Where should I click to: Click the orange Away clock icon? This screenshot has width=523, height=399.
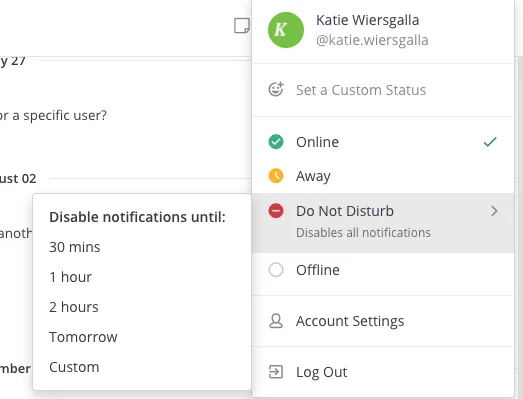276,176
